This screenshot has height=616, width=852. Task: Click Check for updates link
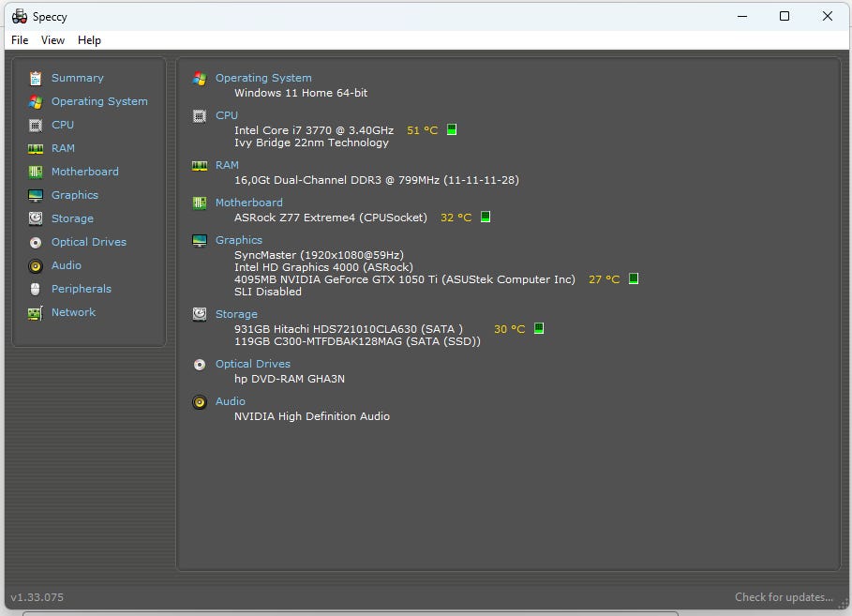click(x=785, y=597)
